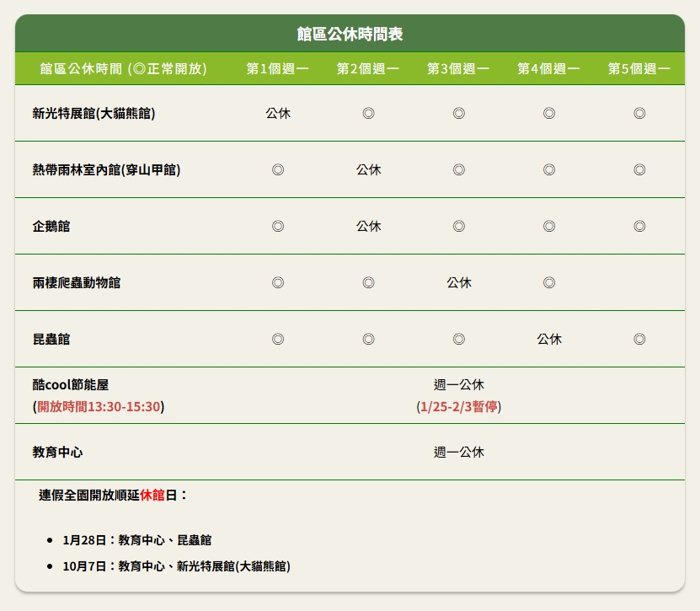Click 公休 in the 昆蟲館 row
Screen dimensions: 700x611
(549, 340)
